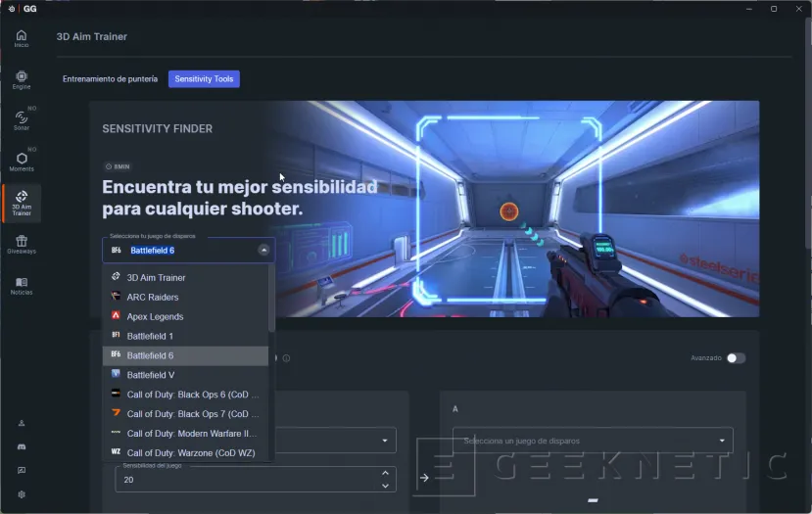Click the highlighted Battlefield 6 text in combo box
Image resolution: width=812 pixels, height=514 pixels.
click(152, 251)
